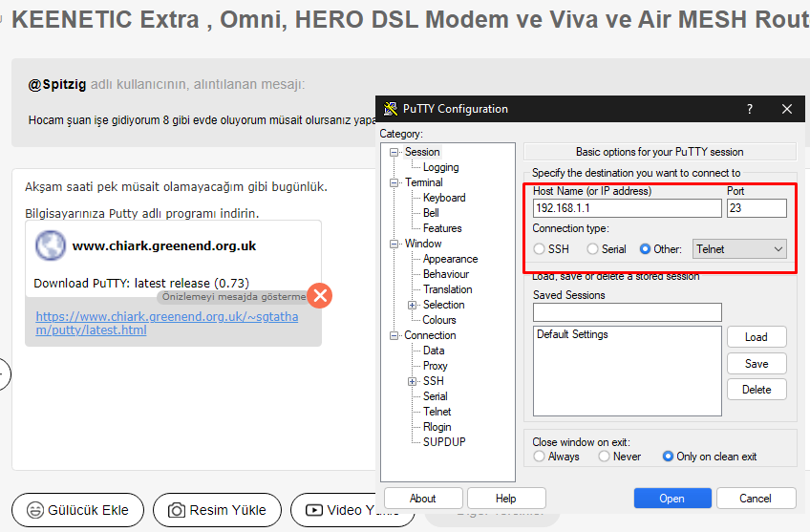Click the Save session button

(757, 364)
